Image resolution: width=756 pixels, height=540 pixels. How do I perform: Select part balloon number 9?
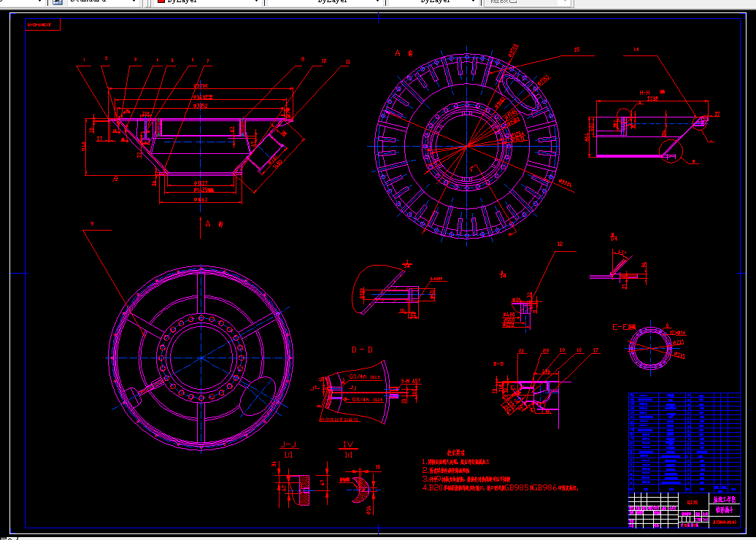pos(92,224)
